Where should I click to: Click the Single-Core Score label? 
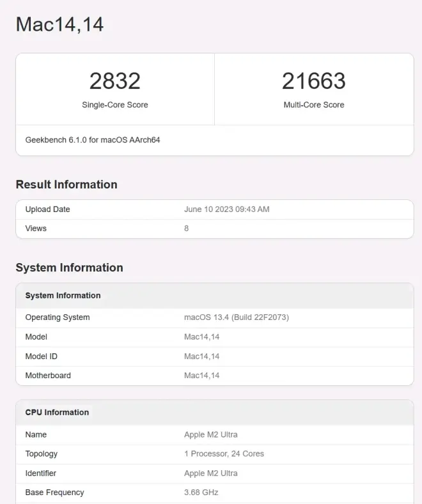coord(114,105)
